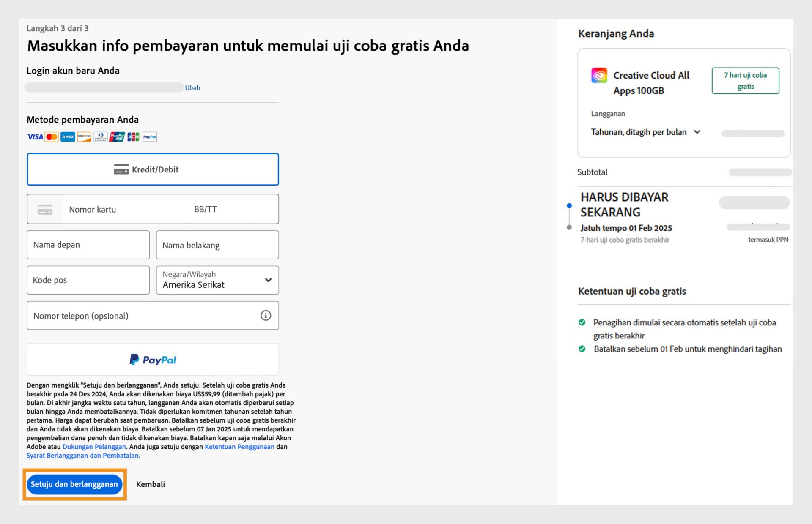
Task: Click the Ubah link next to login
Action: pos(192,87)
